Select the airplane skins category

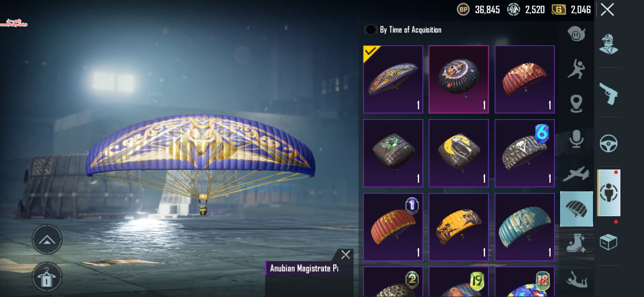(x=576, y=174)
